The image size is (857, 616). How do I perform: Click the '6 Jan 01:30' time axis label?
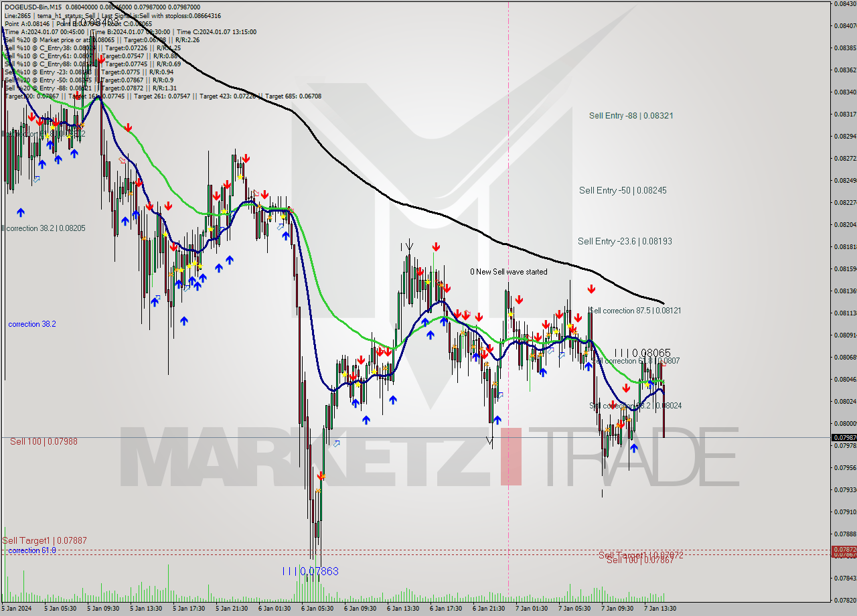coord(275,609)
